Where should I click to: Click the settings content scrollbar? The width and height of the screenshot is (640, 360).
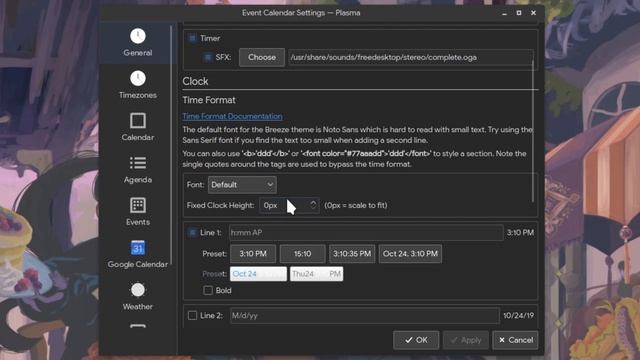click(533, 131)
